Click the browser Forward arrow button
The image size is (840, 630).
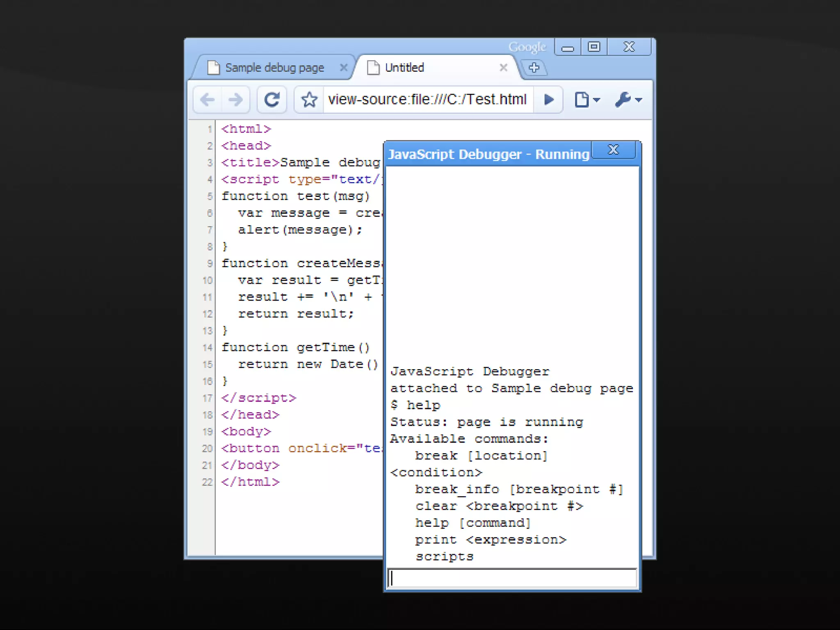pos(235,100)
